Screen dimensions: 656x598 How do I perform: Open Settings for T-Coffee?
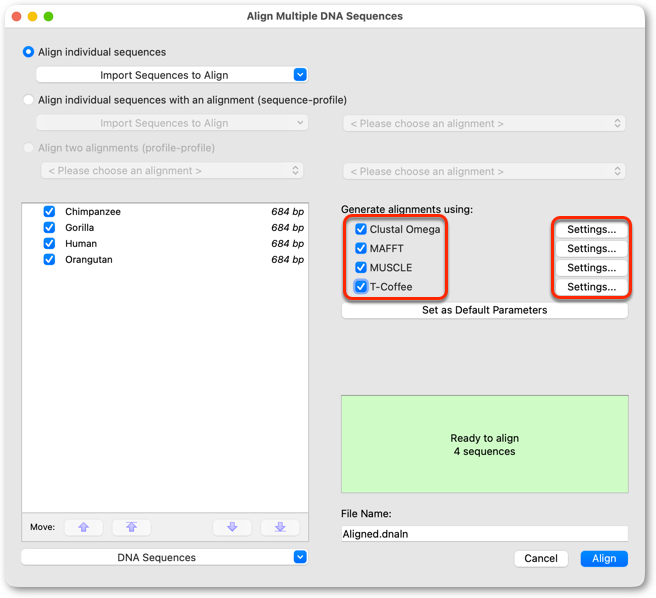point(592,287)
